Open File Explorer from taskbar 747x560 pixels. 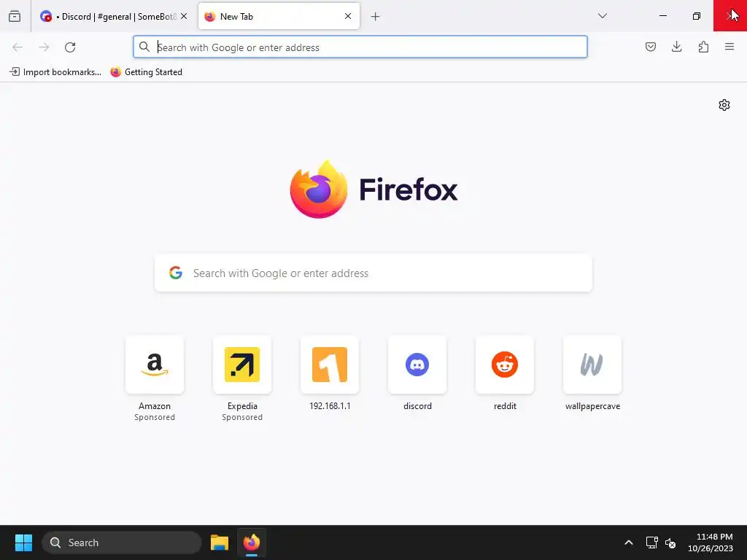tap(220, 542)
